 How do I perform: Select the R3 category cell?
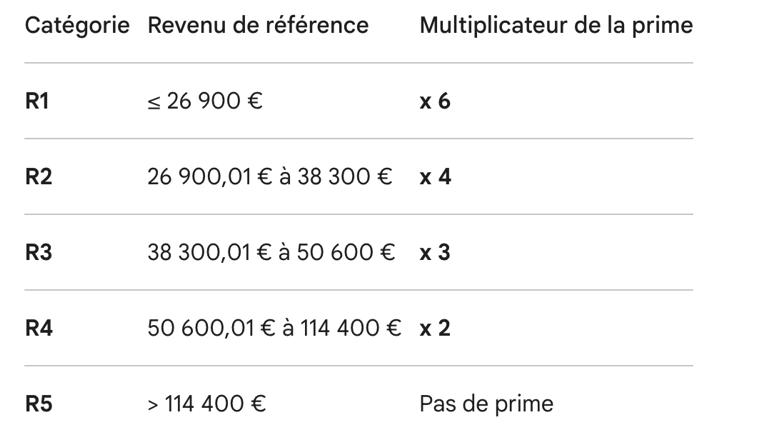[37, 252]
